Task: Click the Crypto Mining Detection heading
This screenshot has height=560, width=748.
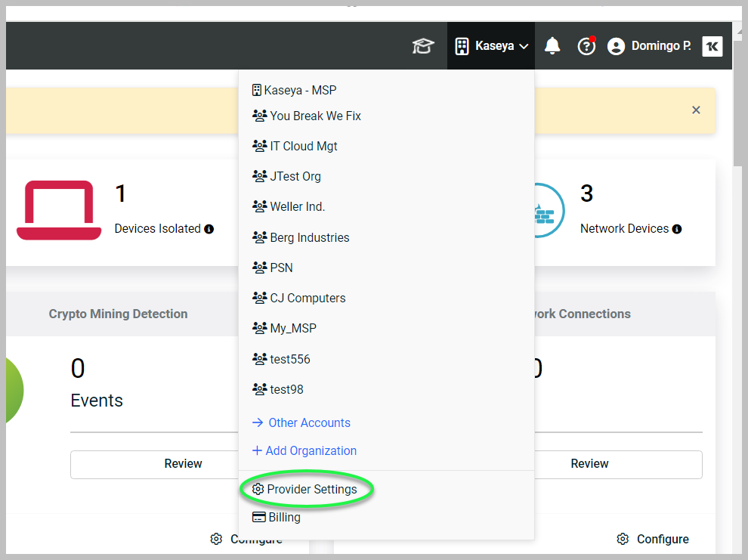Action: point(118,314)
